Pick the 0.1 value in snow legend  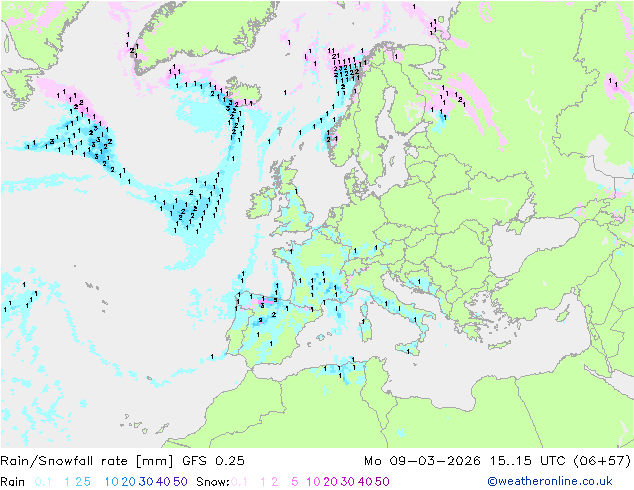point(239,482)
